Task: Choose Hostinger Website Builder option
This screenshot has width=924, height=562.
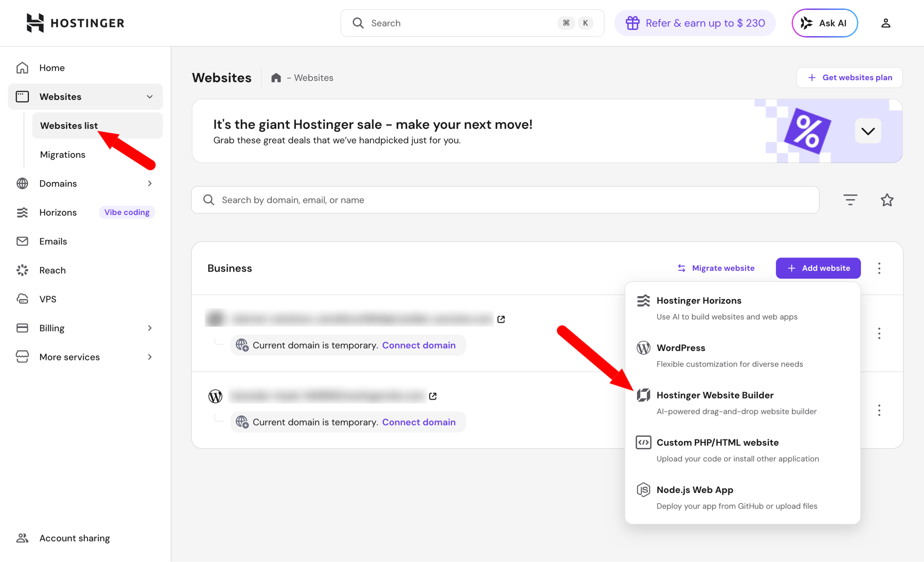Action: tap(742, 403)
